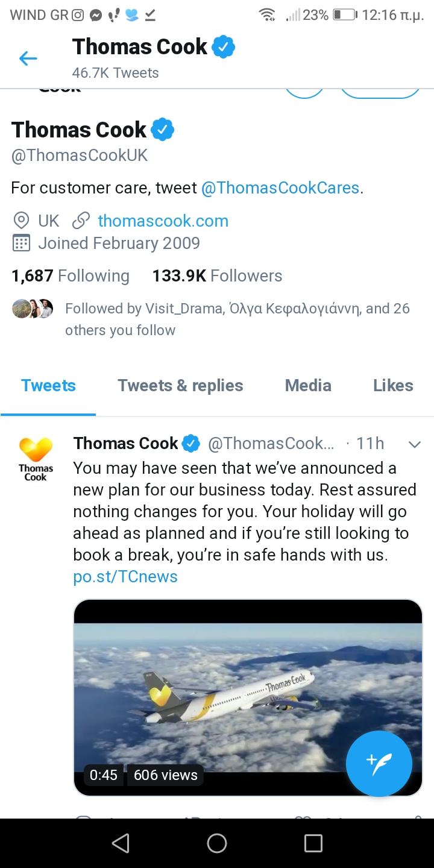This screenshot has width=434, height=868.
Task: Open the Media tab
Action: click(x=308, y=386)
